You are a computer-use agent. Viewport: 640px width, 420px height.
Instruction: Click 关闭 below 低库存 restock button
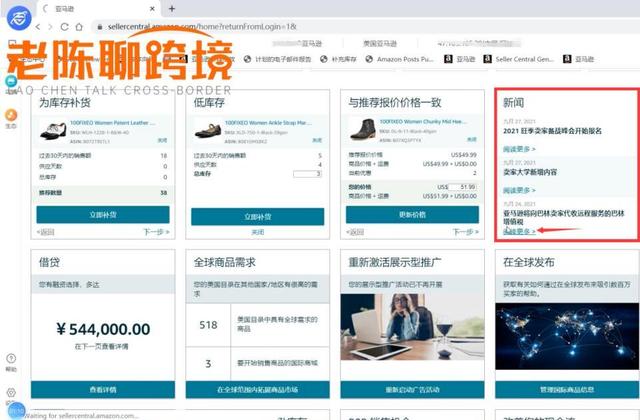click(x=258, y=232)
